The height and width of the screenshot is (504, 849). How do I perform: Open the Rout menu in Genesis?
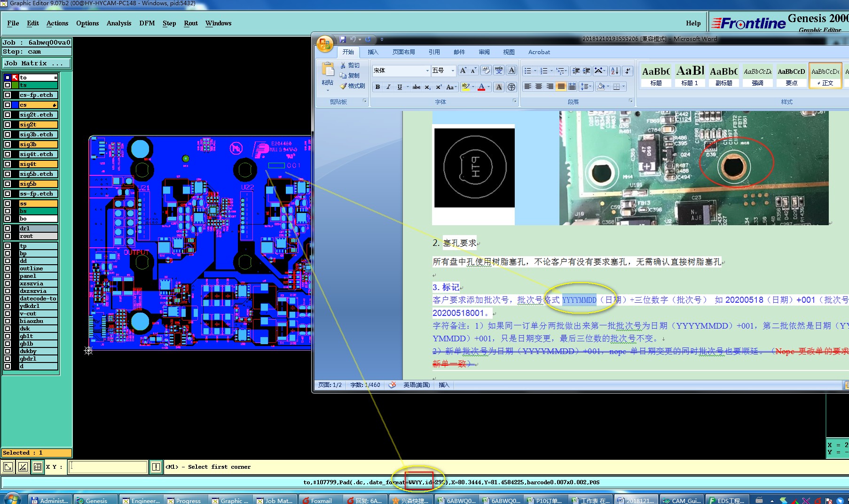191,23
